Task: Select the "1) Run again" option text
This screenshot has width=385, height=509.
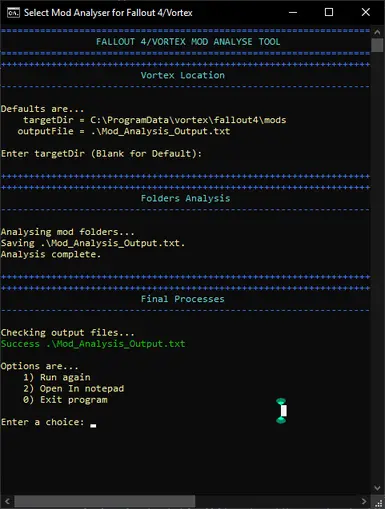Action: (57, 377)
